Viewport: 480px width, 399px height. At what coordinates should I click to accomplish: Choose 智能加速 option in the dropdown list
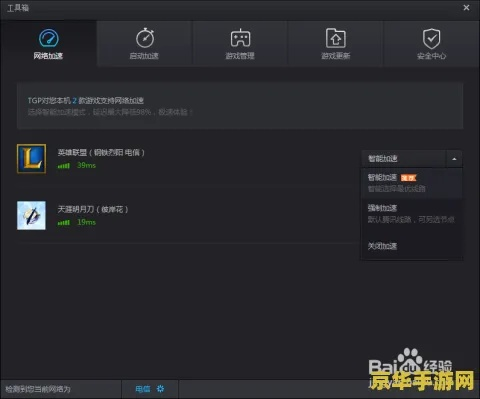tap(412, 183)
